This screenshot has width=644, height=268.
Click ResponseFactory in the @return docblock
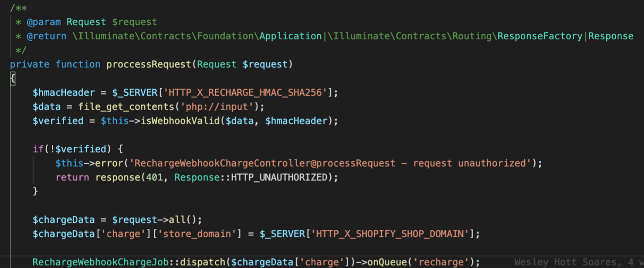click(540, 36)
